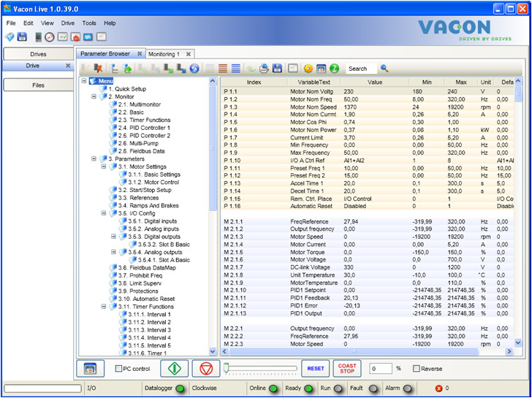The width and height of the screenshot is (532, 398).
Task: Click the Drives sidebar button
Action: pos(38,54)
